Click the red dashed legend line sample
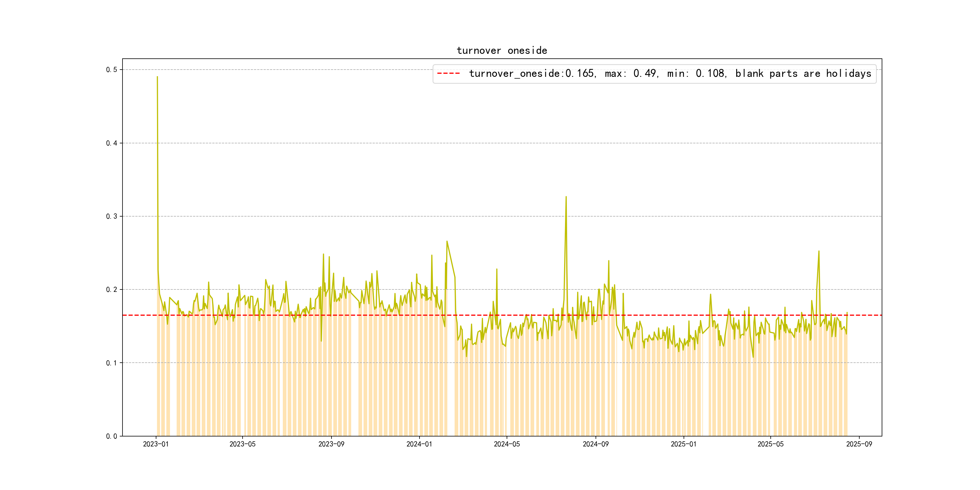Viewport: 980px width, 490px height. [448, 73]
